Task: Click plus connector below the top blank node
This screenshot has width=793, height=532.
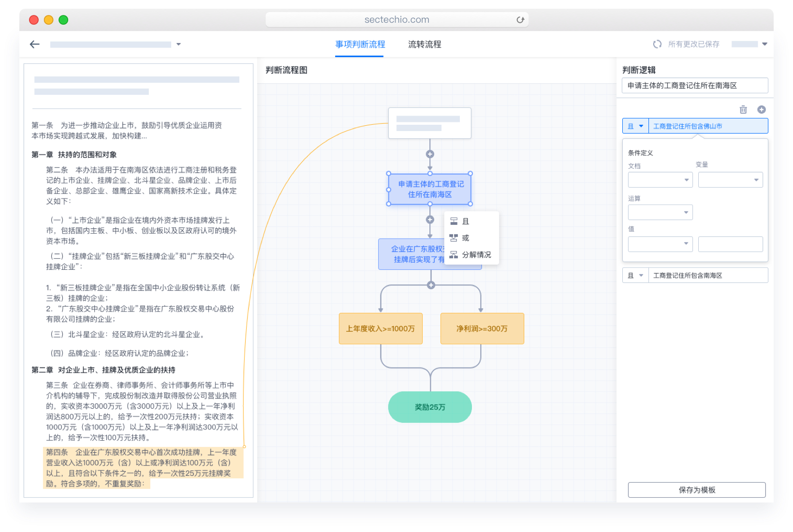Action: coord(430,154)
